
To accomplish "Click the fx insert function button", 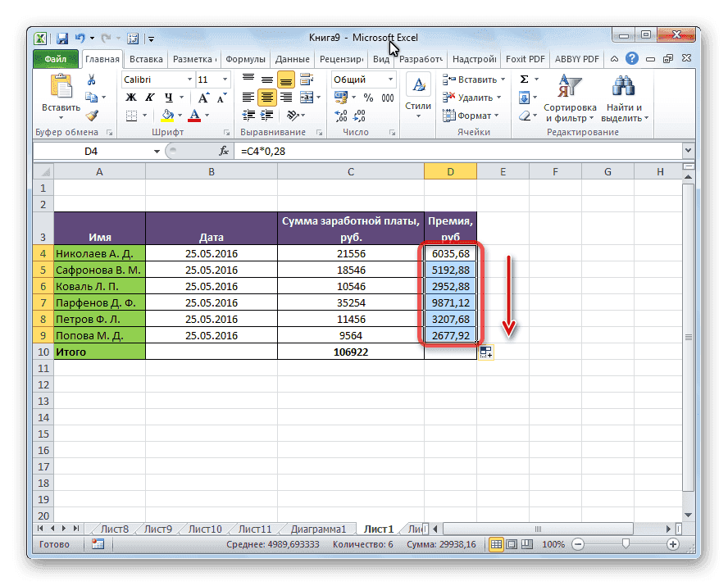I will click(x=223, y=150).
